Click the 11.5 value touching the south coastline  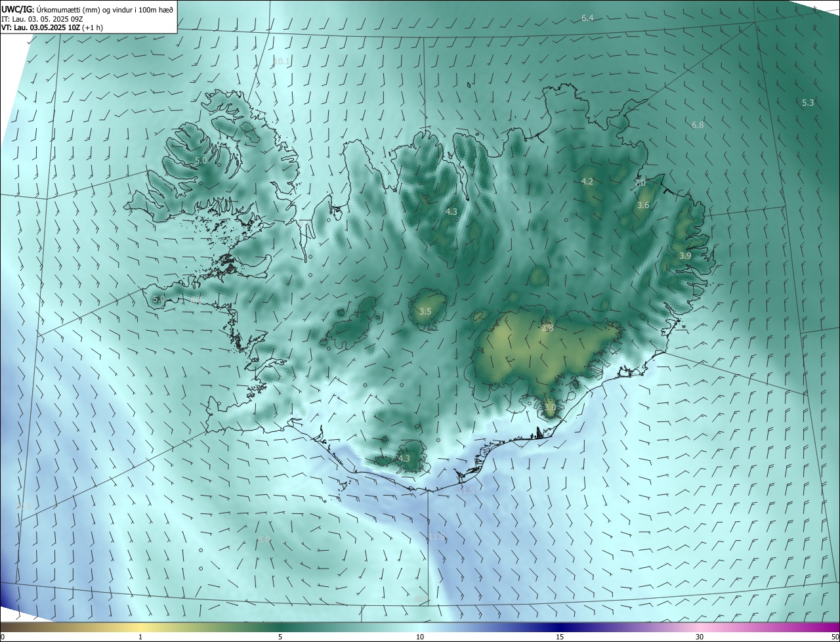pyautogui.click(x=466, y=490)
